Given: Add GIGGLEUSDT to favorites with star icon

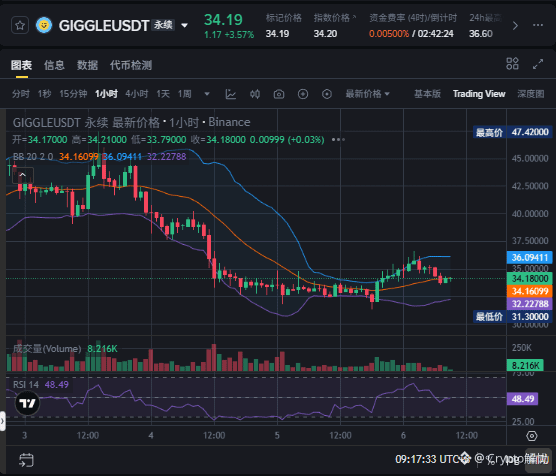Looking at the screenshot, I should 20,26.
